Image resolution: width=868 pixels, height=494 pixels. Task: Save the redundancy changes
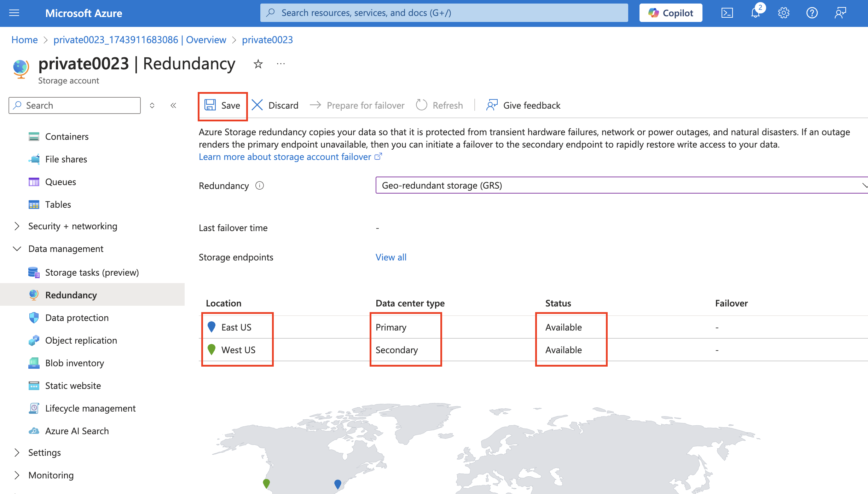(222, 105)
